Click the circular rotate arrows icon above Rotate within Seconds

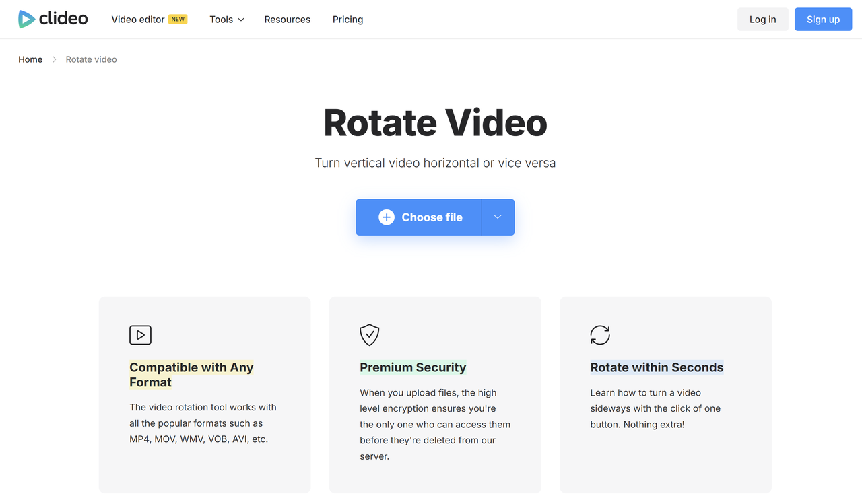599,334
